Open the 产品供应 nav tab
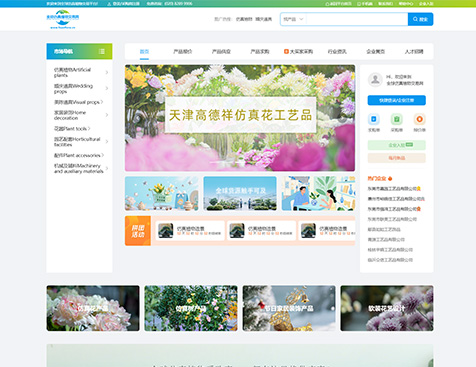This screenshot has height=367, width=476. [x=221, y=51]
